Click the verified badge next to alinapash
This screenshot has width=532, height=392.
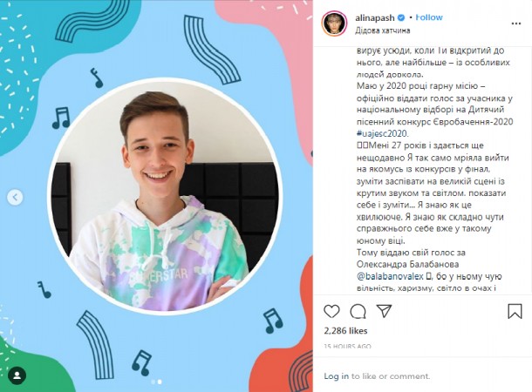(x=401, y=17)
